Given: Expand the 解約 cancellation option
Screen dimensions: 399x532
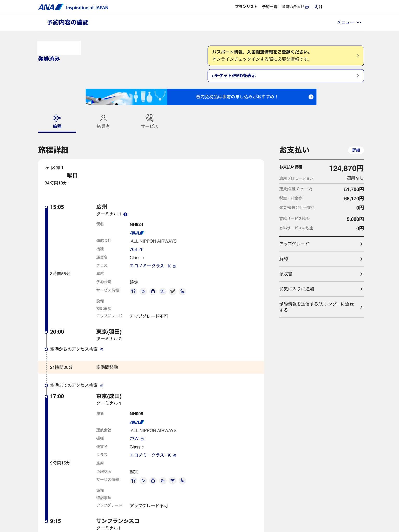Looking at the screenshot, I should tap(321, 259).
